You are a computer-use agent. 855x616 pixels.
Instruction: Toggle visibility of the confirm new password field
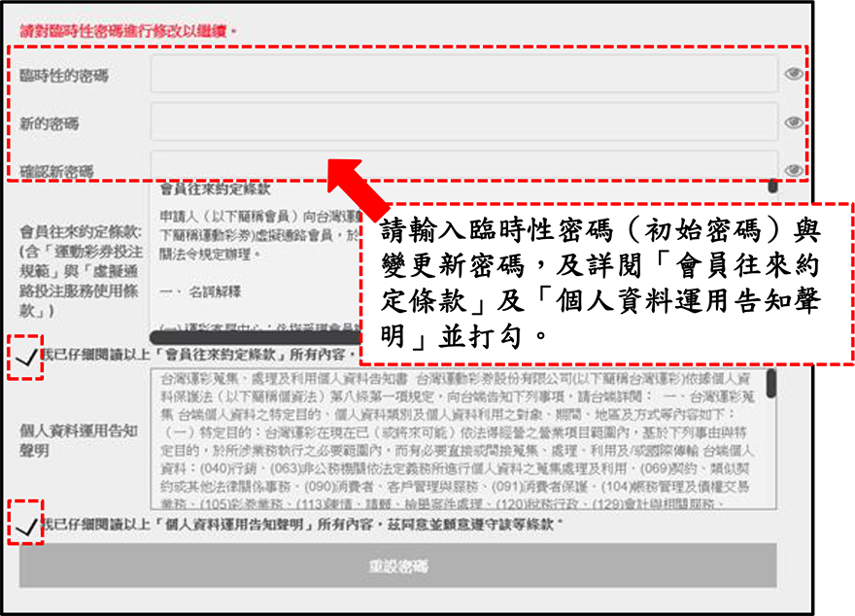pos(794,170)
